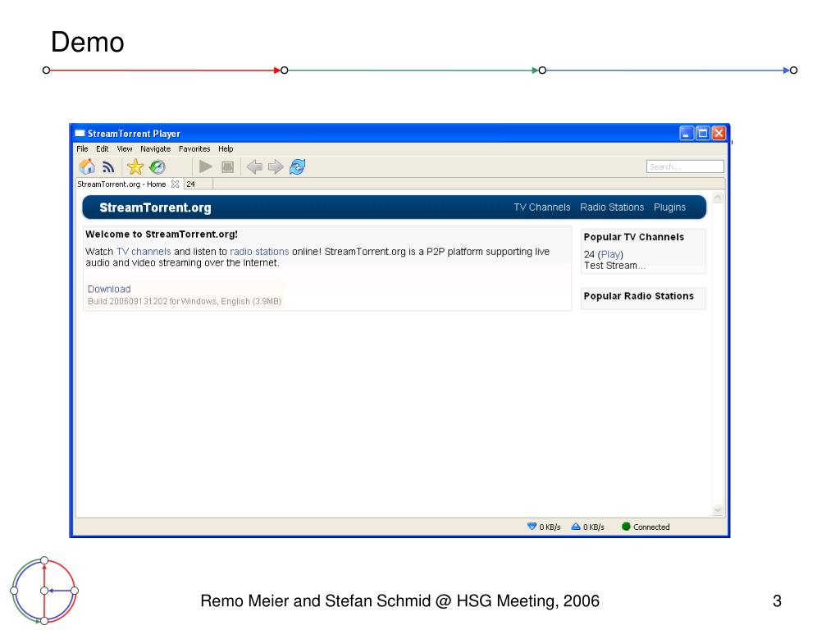The height and width of the screenshot is (630, 840).
Task: Open the File menu
Action: point(82,149)
